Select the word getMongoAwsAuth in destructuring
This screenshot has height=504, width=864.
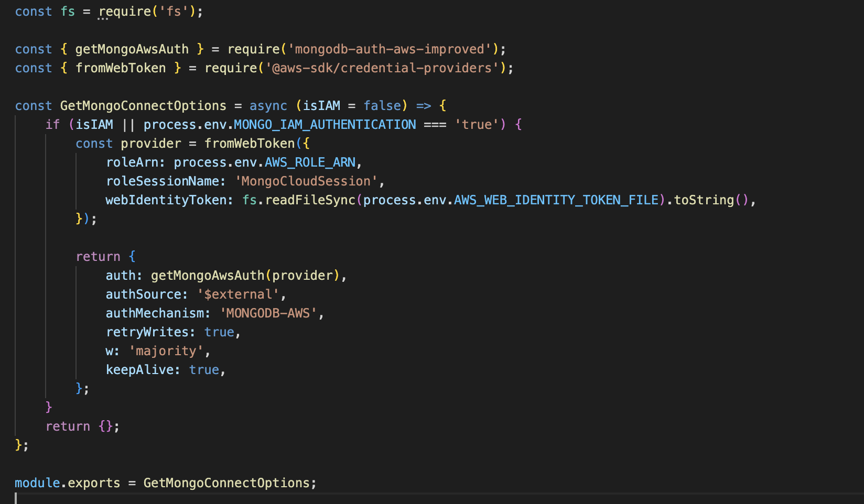[132, 49]
